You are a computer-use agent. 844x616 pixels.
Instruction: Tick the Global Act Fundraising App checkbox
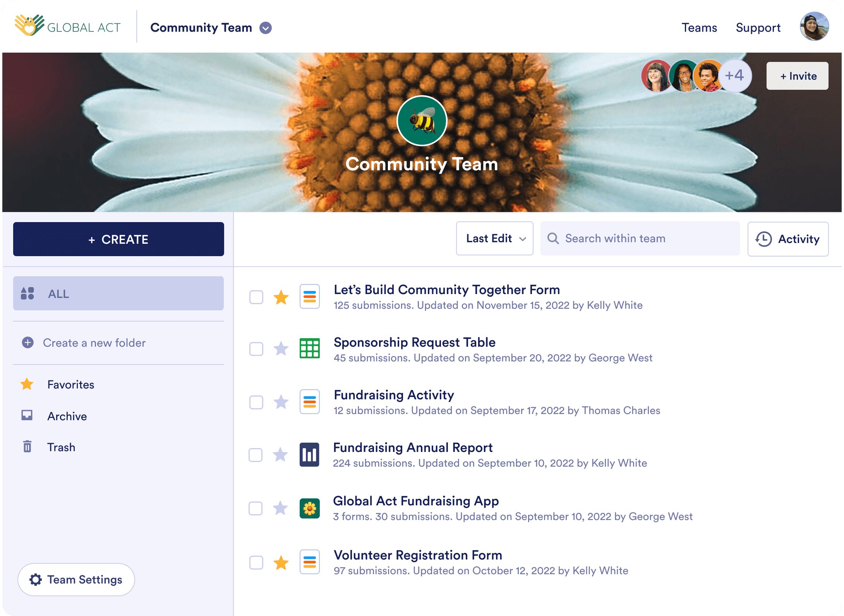(x=256, y=508)
